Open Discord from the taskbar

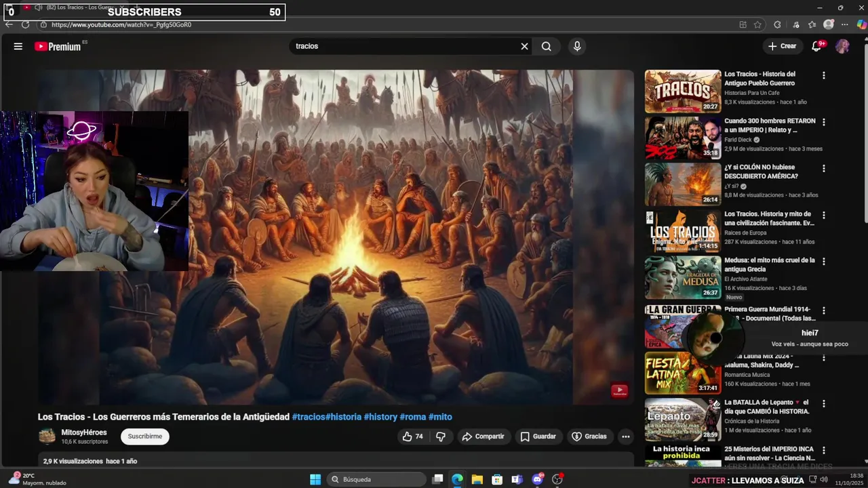pyautogui.click(x=538, y=479)
